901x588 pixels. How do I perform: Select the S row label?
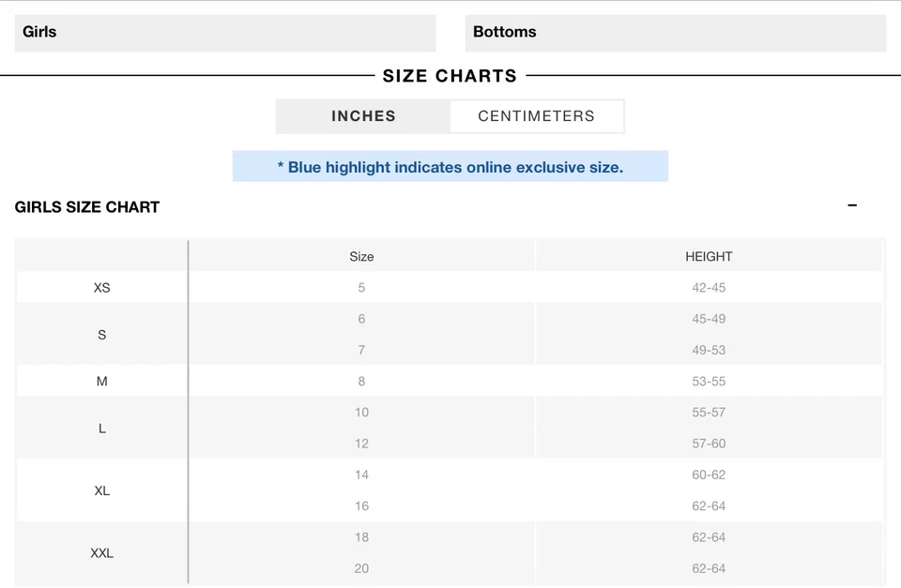click(102, 335)
